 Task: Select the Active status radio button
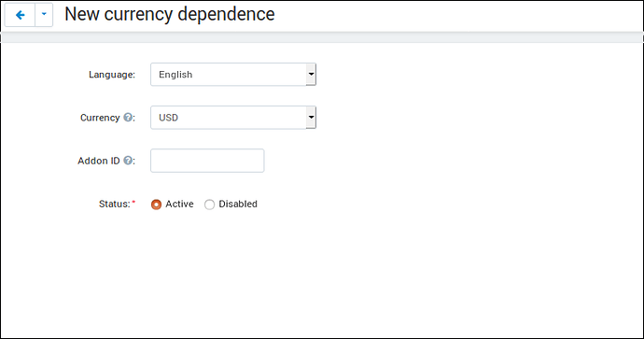156,205
